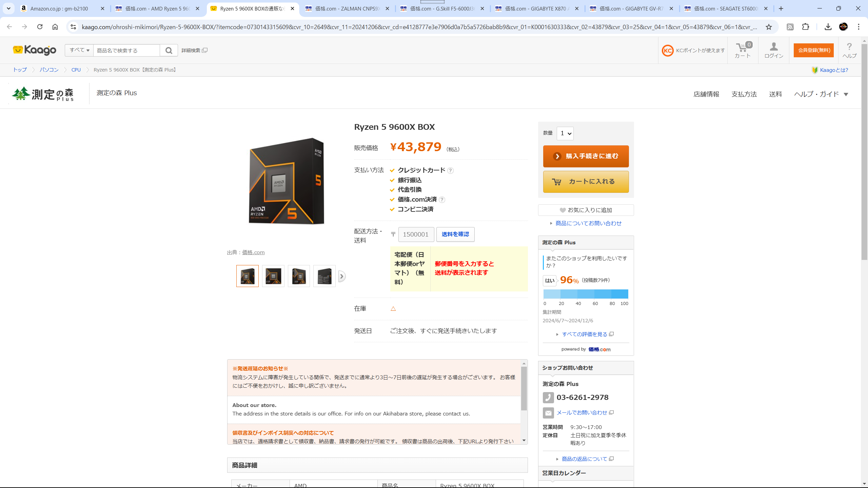Click the postal code input field
Image resolution: width=868 pixels, height=488 pixels.
pyautogui.click(x=416, y=235)
